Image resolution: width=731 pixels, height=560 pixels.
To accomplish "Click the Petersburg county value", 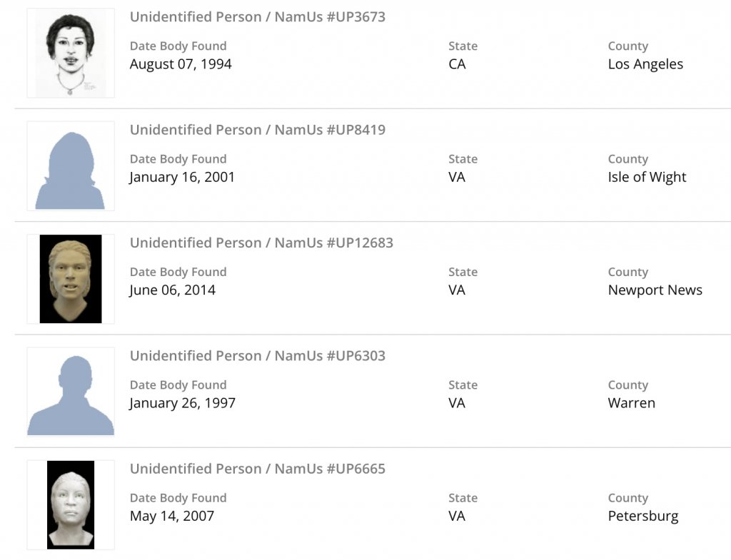I will point(642,516).
